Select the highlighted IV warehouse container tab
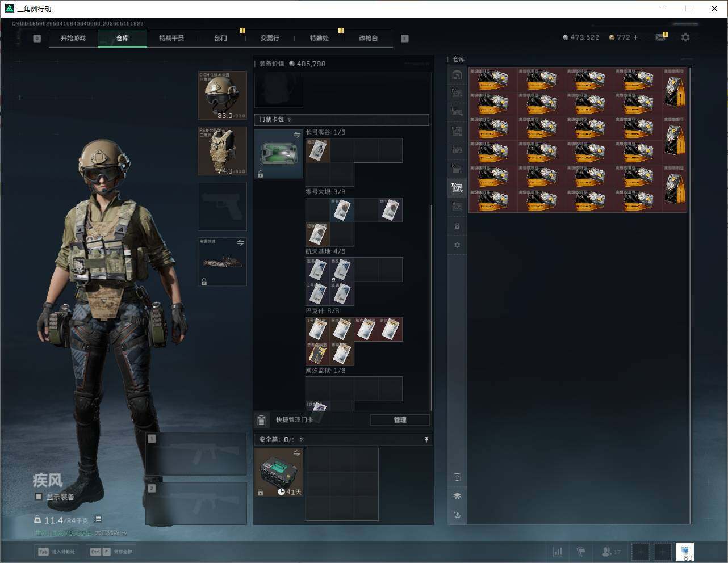 pos(457,187)
